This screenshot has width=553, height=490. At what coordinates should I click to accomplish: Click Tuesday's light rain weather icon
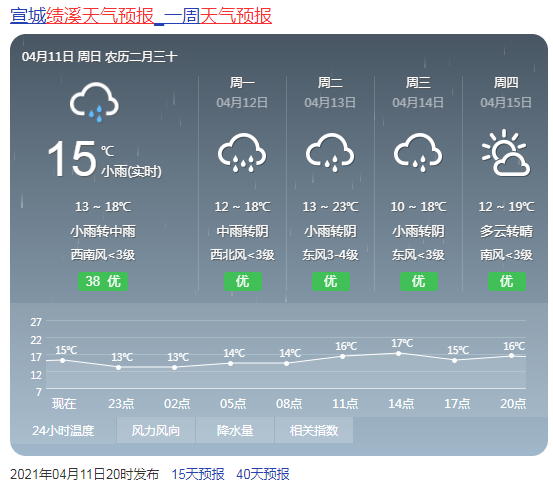[330, 152]
